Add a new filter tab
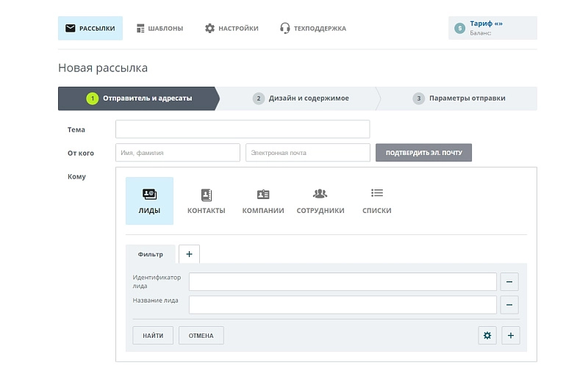 point(189,253)
